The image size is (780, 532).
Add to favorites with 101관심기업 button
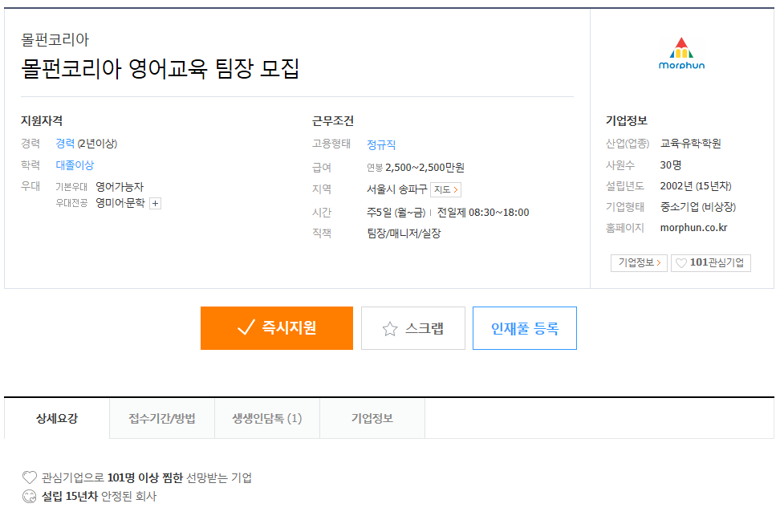pos(711,262)
